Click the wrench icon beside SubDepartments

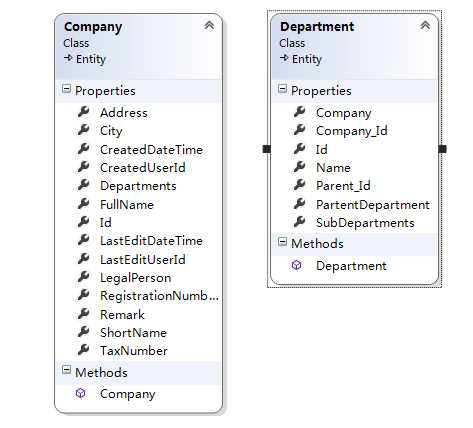tap(299, 222)
